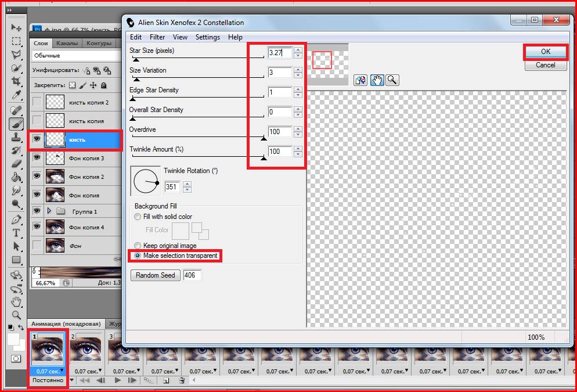Select the Smudge tool

(x=16, y=190)
